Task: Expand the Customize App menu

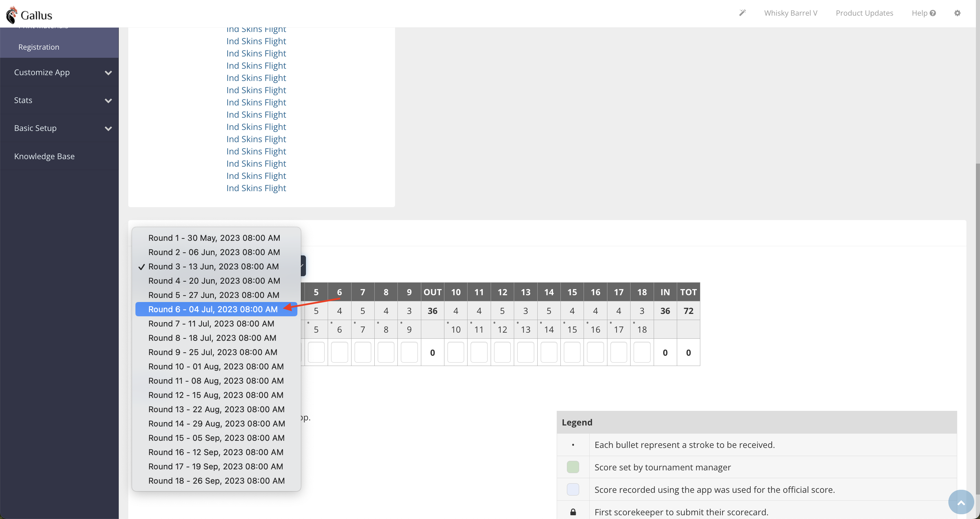Action: pos(59,72)
